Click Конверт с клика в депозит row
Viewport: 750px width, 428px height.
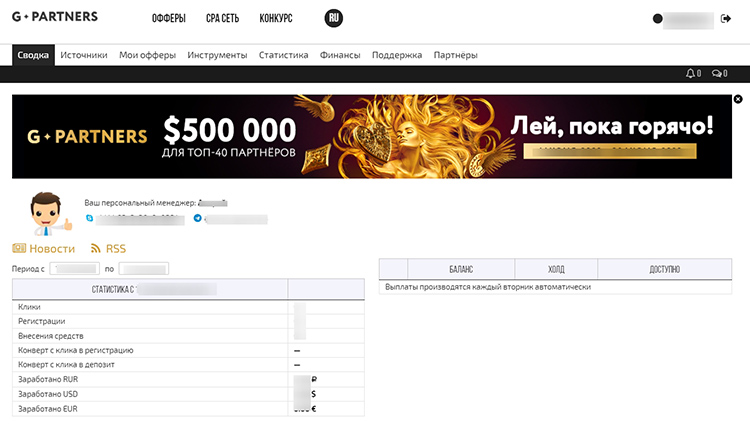click(188, 364)
